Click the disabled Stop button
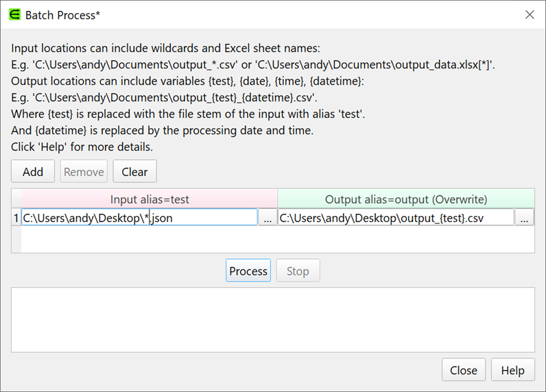Screen dimensions: 546x392 (298, 271)
